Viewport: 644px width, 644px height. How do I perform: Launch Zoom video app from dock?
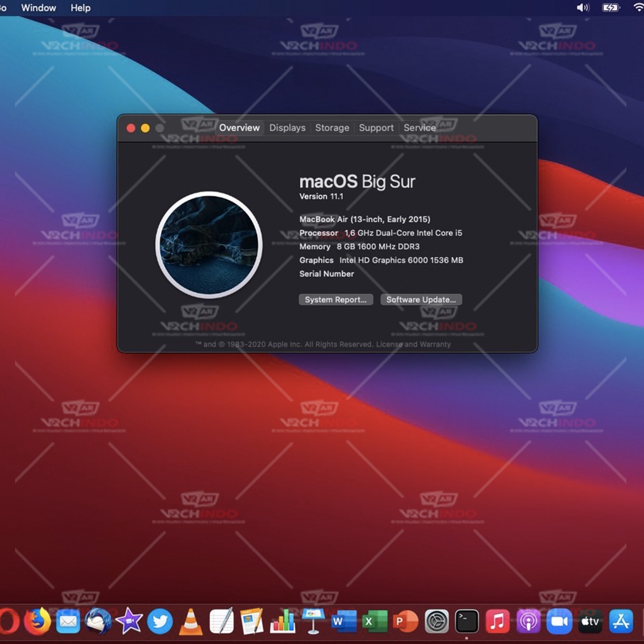coord(559,621)
